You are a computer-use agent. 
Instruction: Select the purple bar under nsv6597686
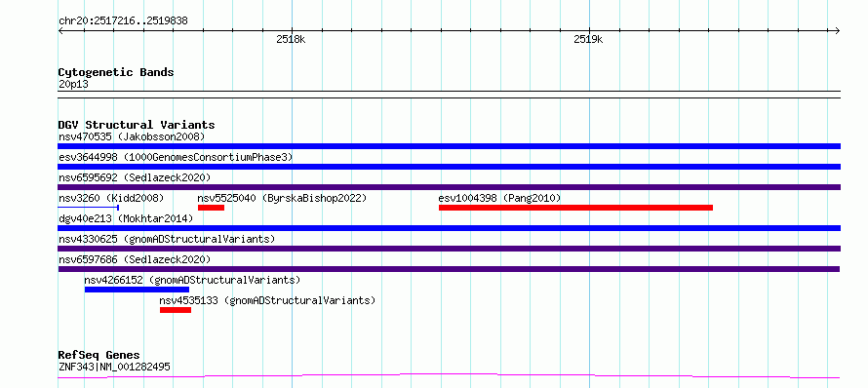pos(449,269)
